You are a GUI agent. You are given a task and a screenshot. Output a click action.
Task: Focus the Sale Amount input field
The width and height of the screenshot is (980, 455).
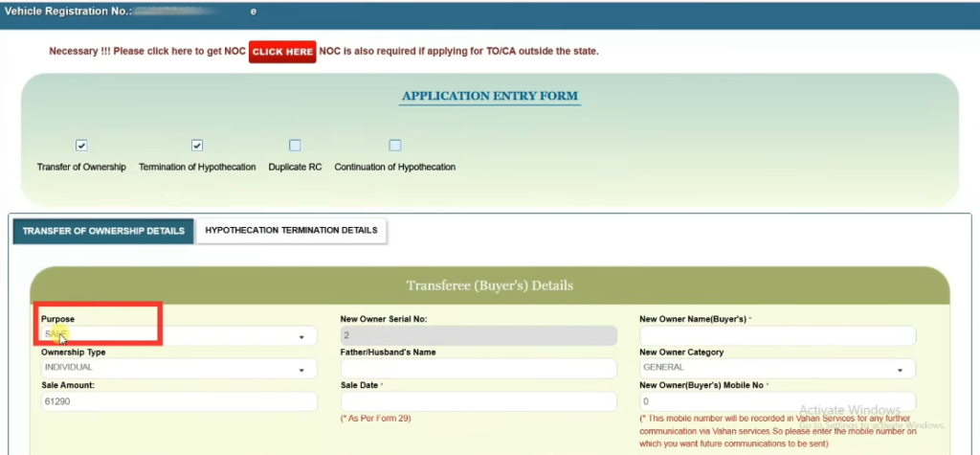pos(178,402)
